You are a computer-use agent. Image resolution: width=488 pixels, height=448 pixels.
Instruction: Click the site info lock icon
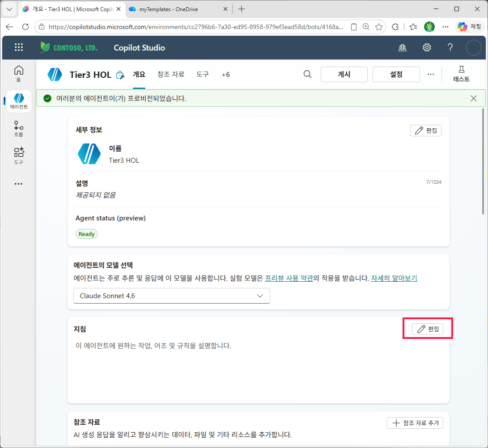[42, 27]
